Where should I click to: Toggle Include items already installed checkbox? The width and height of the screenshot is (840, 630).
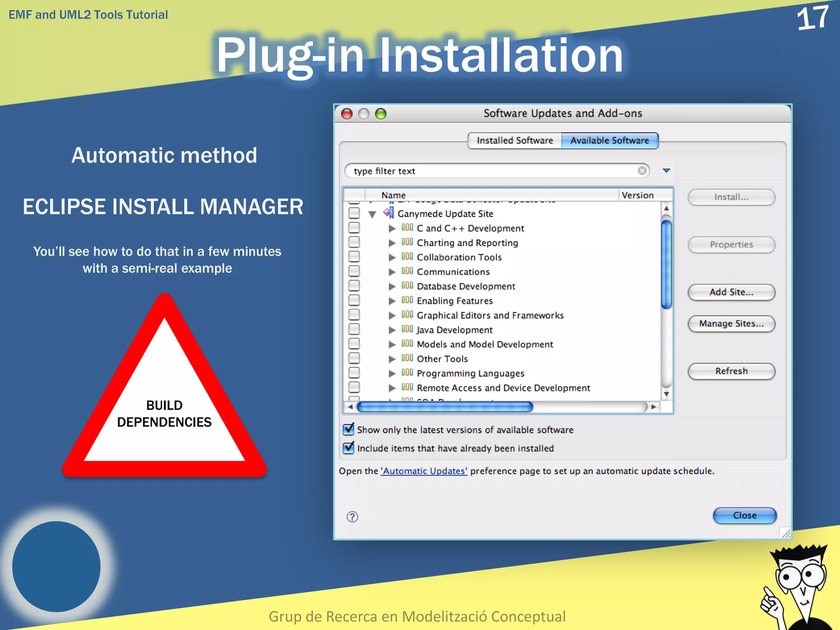pos(349,447)
